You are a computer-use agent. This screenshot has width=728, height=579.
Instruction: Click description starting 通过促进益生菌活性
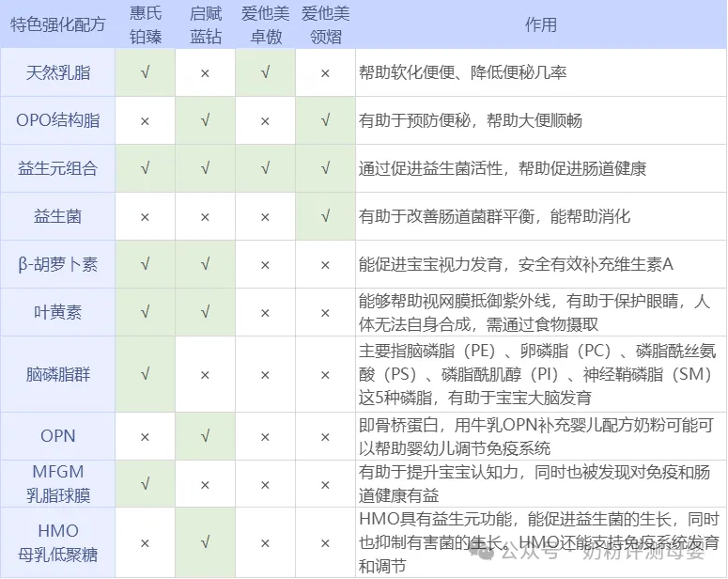[503, 168]
